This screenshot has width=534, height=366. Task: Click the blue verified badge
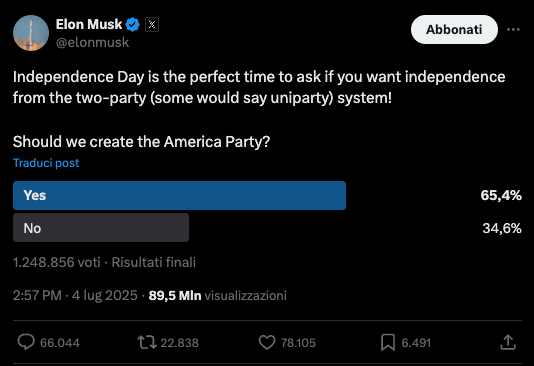tap(132, 25)
